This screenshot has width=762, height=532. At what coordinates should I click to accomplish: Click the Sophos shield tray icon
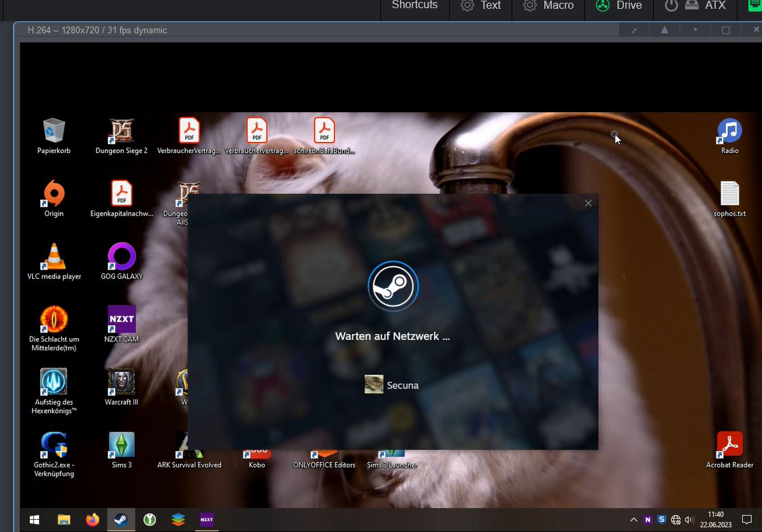(x=661, y=519)
